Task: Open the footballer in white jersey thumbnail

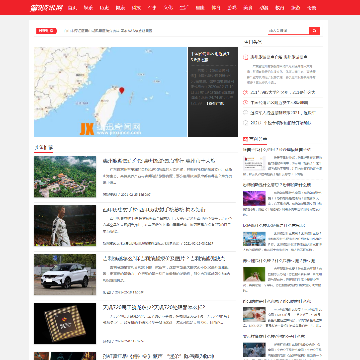Action: (65, 226)
